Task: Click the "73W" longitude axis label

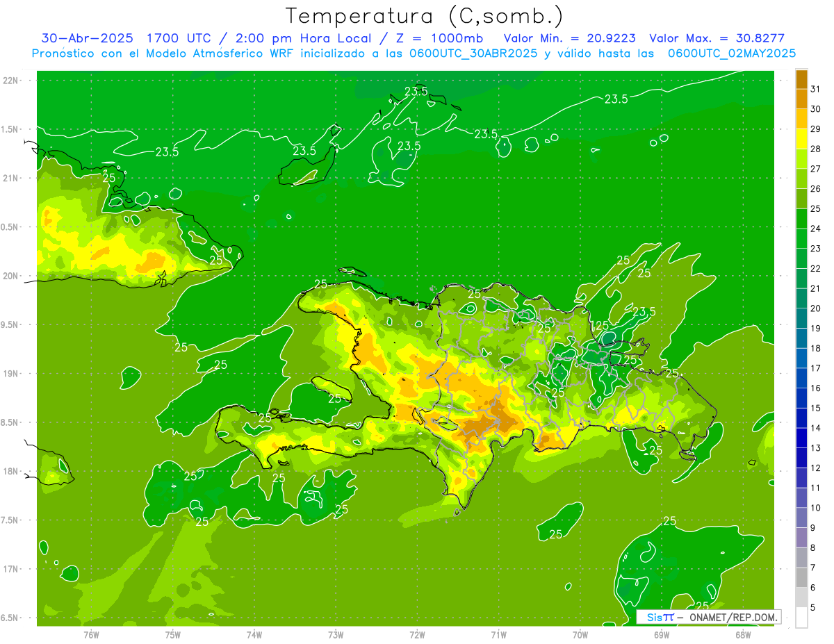Action: [336, 634]
